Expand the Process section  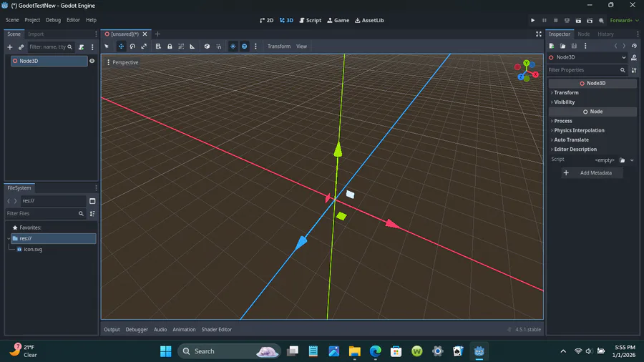(x=592, y=121)
